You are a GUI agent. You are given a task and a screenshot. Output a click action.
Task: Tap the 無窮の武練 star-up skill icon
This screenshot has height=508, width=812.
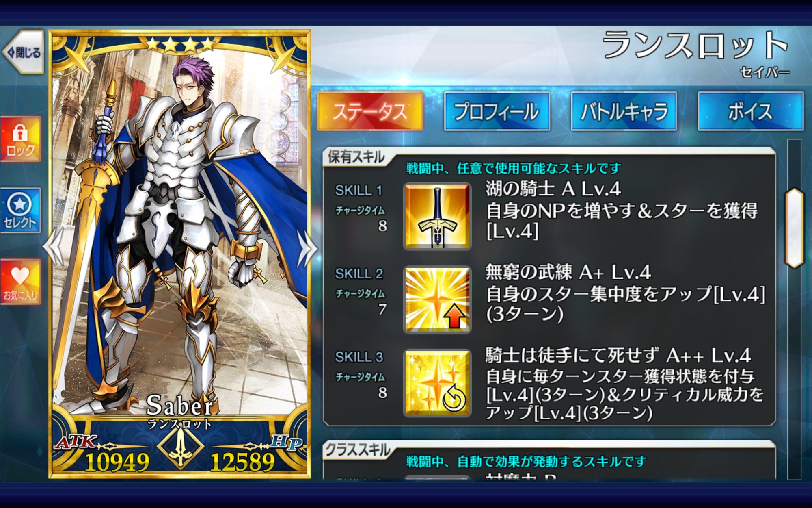(437, 300)
